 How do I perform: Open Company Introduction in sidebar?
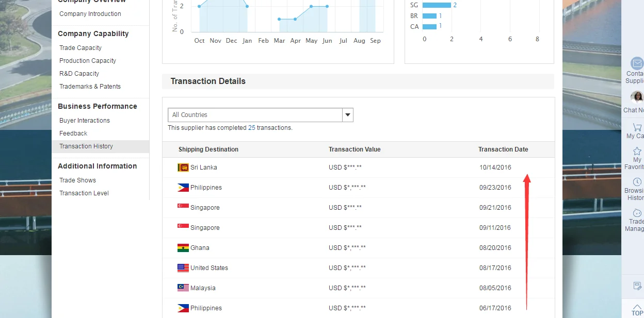tap(90, 14)
